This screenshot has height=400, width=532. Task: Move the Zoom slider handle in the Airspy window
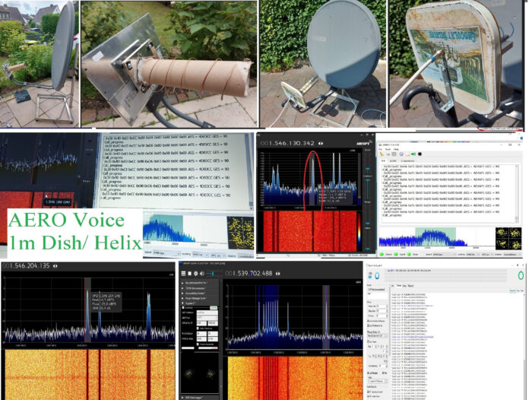coord(368,168)
